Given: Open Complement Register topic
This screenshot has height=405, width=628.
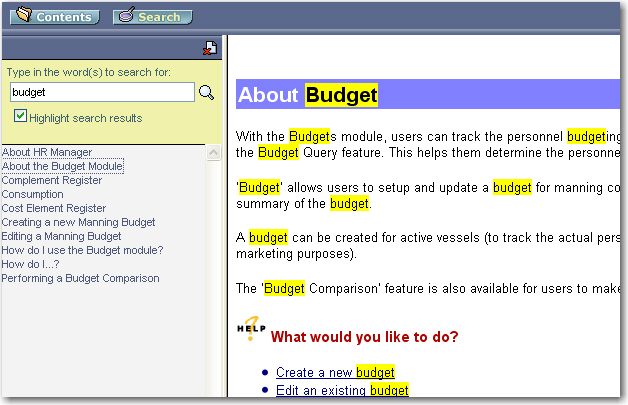Looking at the screenshot, I should tap(52, 180).
